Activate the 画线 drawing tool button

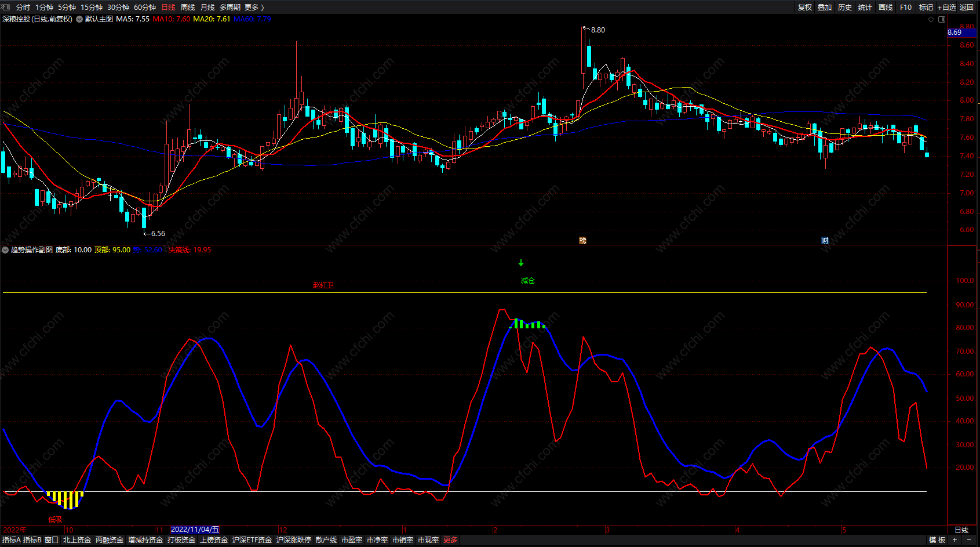pos(886,7)
